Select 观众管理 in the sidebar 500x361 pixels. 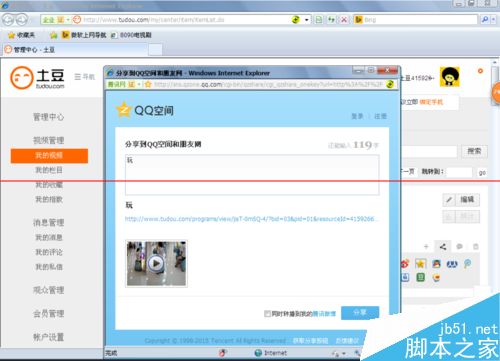49,290
